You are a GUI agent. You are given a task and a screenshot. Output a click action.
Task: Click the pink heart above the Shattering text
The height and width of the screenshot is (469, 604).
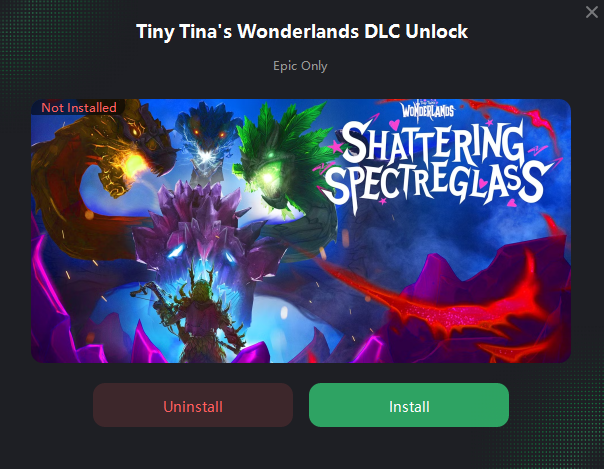click(394, 125)
